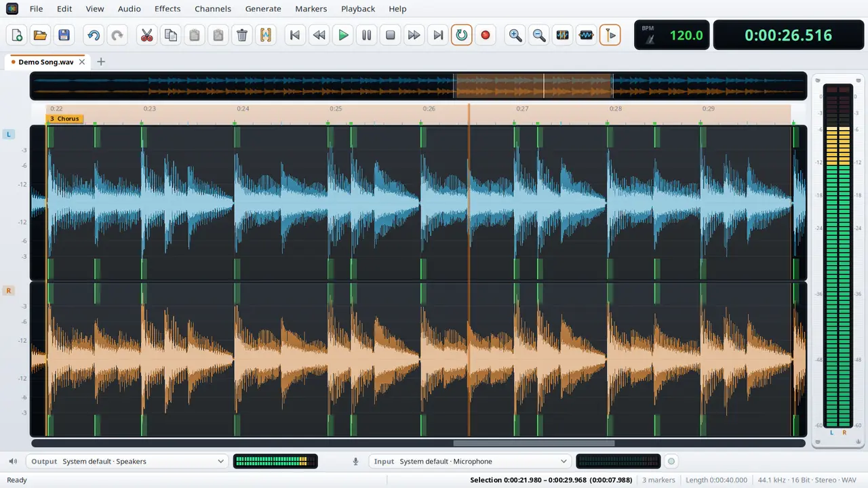Open the Effects menu
This screenshot has width=868, height=488.
[167, 9]
